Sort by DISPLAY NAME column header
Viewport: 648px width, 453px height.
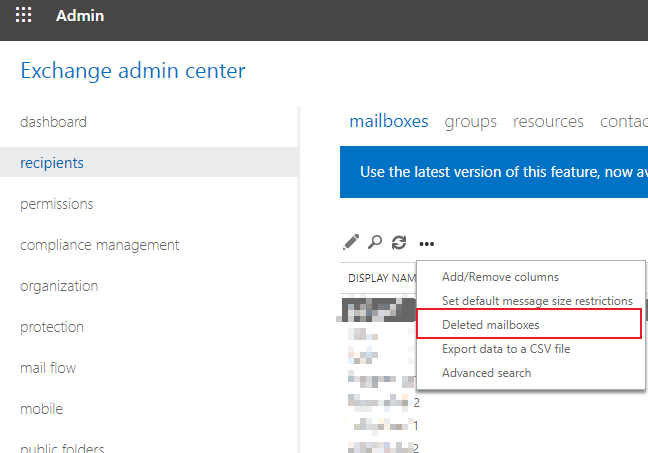pyautogui.click(x=382, y=278)
